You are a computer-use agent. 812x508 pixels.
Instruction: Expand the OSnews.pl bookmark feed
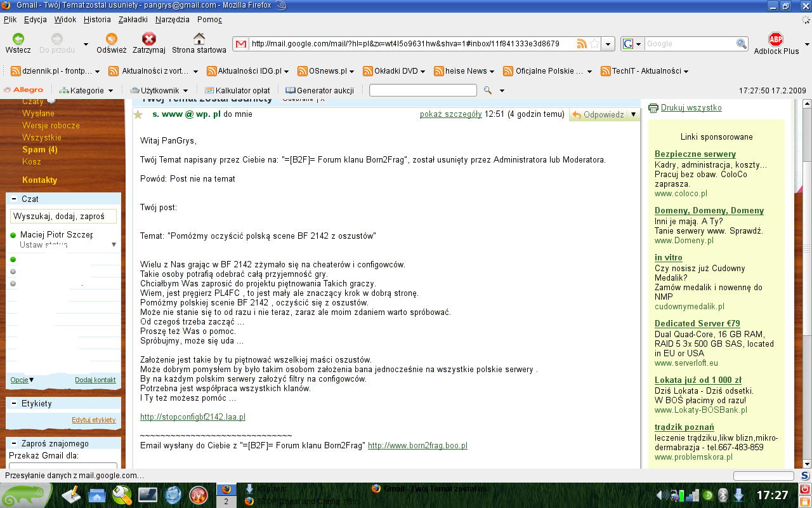pyautogui.click(x=326, y=71)
